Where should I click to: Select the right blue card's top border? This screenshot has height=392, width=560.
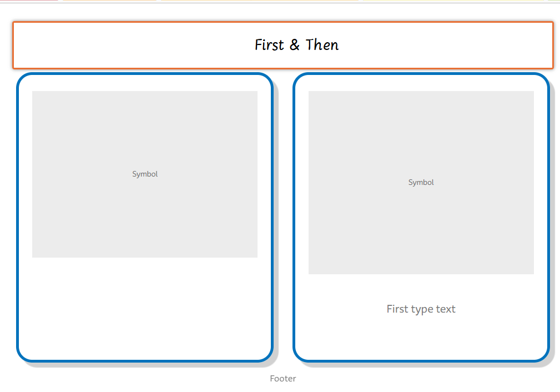421,74
